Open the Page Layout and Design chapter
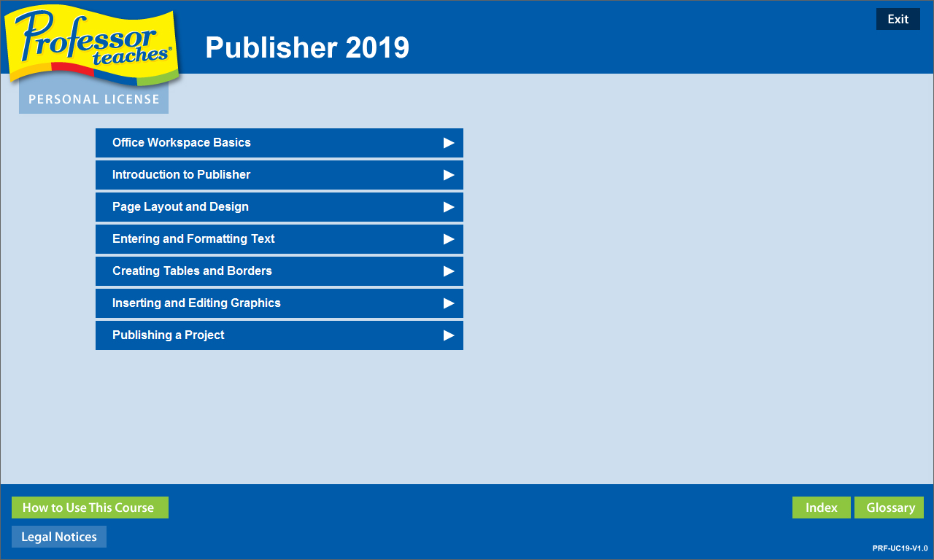The height and width of the screenshot is (560, 934). pyautogui.click(x=180, y=207)
